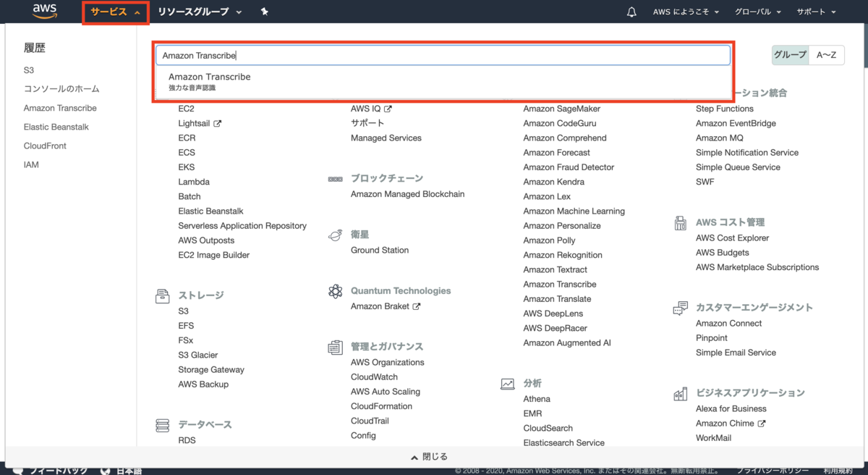Image resolution: width=868 pixels, height=475 pixels.
Task: Click the Blockchain category icon
Action: (335, 179)
